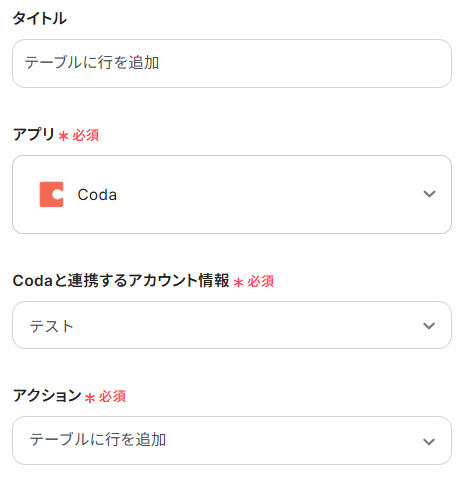Click the テスト account value
Viewport: 465px width, 480px height.
(x=51, y=326)
